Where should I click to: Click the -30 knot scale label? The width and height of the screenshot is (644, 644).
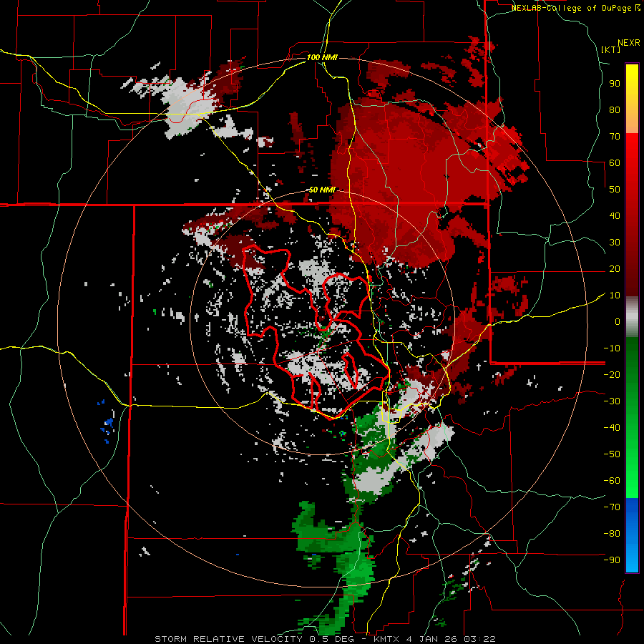click(x=612, y=401)
